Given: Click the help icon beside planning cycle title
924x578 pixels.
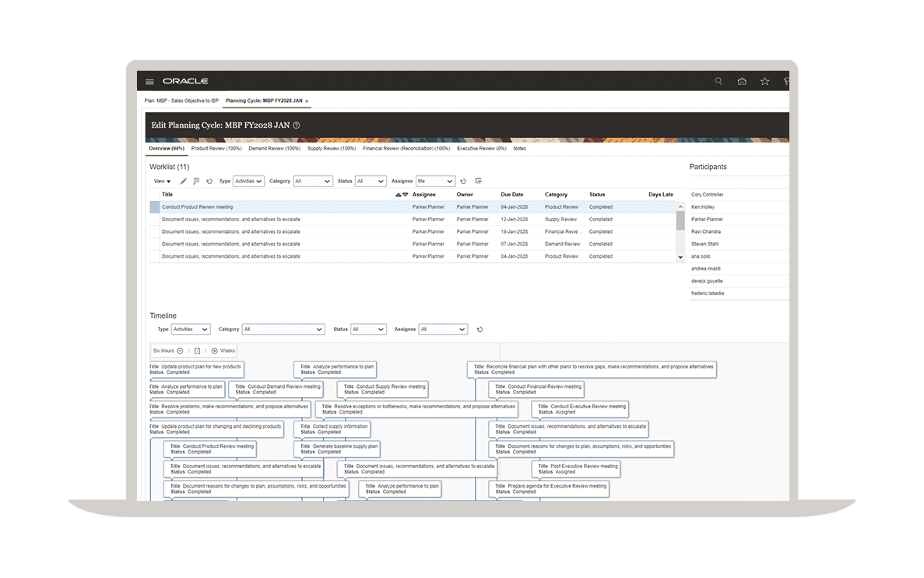Looking at the screenshot, I should coord(296,125).
